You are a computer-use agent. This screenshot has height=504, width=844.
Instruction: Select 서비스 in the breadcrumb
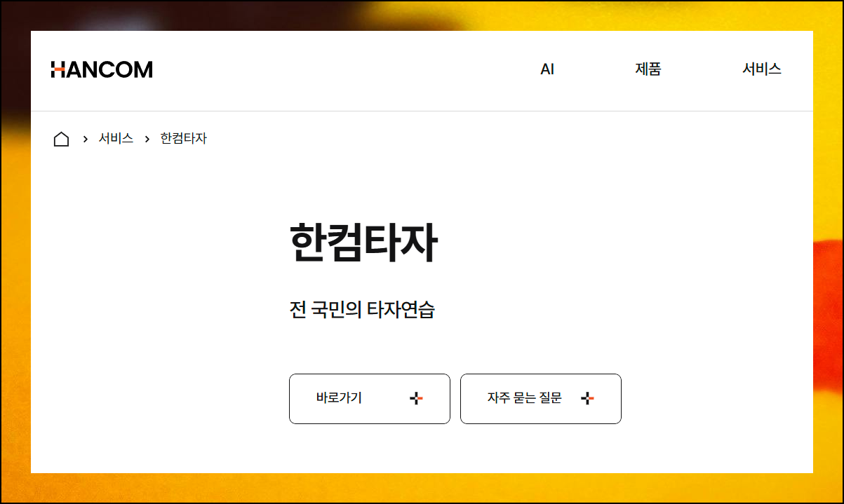(116, 139)
